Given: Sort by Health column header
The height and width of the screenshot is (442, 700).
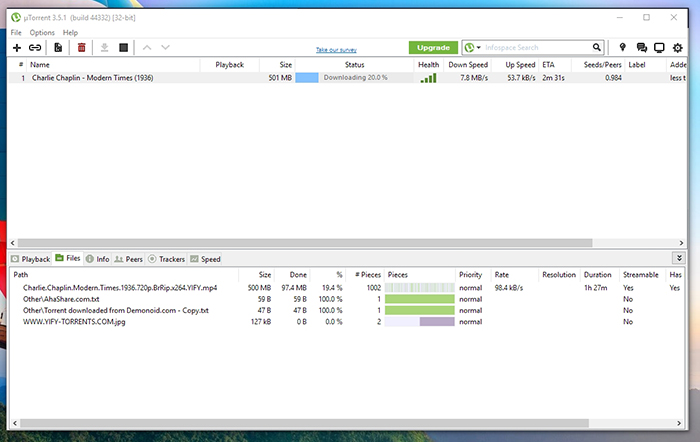Looking at the screenshot, I should click(x=429, y=65).
